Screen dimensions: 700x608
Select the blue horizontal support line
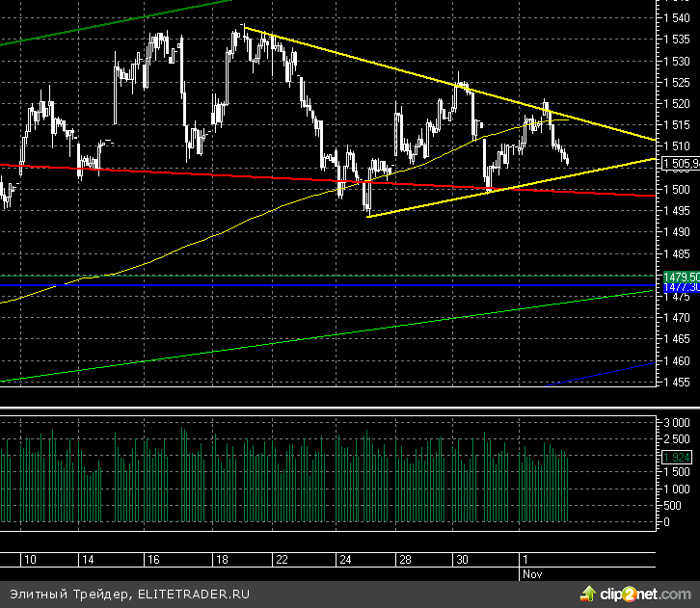pyautogui.click(x=289, y=286)
